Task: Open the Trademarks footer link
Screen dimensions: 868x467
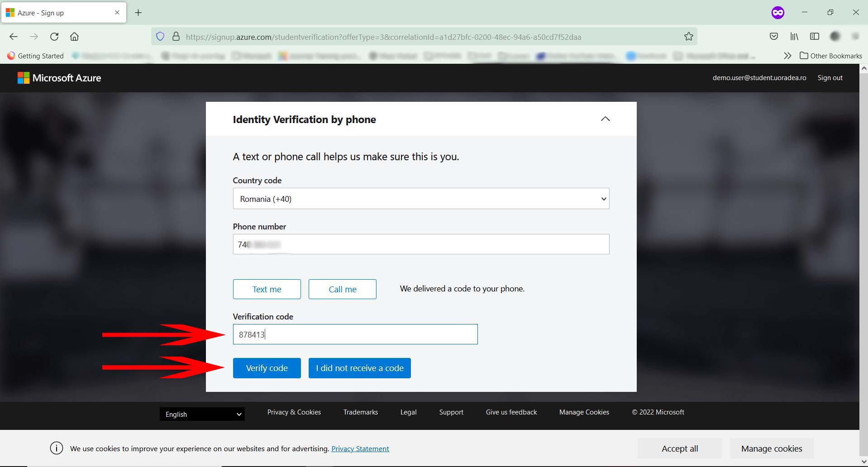Action: pyautogui.click(x=360, y=412)
